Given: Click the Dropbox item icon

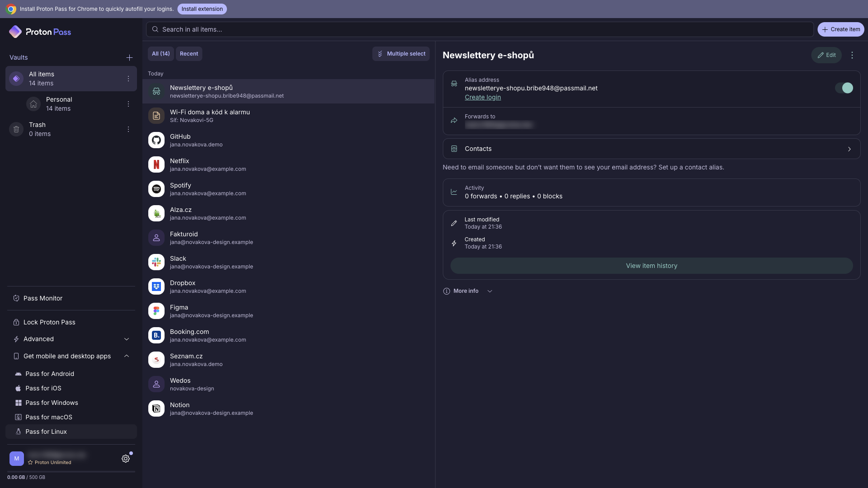Looking at the screenshot, I should (x=156, y=286).
